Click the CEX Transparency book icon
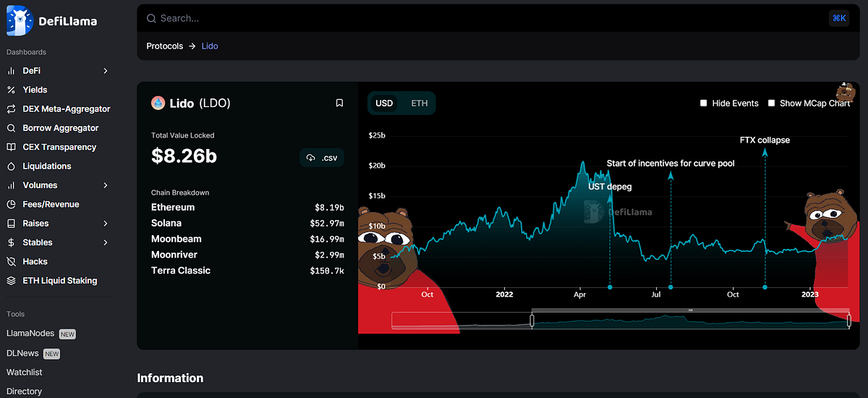Image resolution: width=868 pixels, height=398 pixels. pos(11,147)
